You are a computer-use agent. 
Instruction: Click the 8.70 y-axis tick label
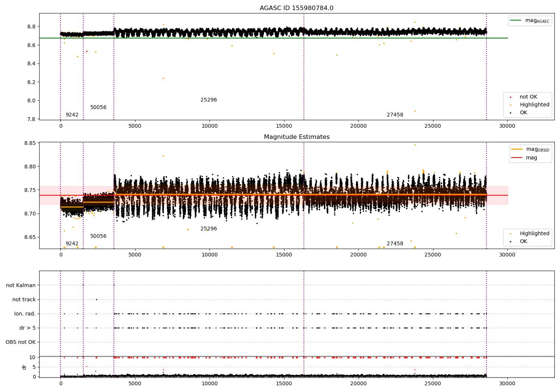tap(30, 214)
